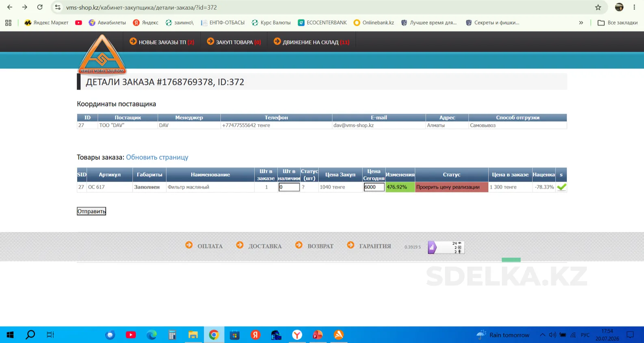This screenshot has height=343, width=644.
Task: Submit with the Отправить button
Action: pyautogui.click(x=91, y=211)
